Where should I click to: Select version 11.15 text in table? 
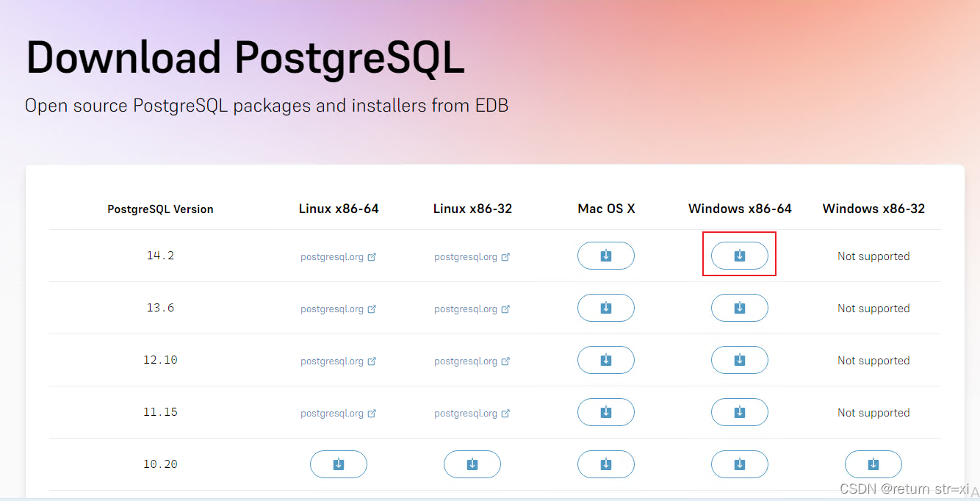160,412
